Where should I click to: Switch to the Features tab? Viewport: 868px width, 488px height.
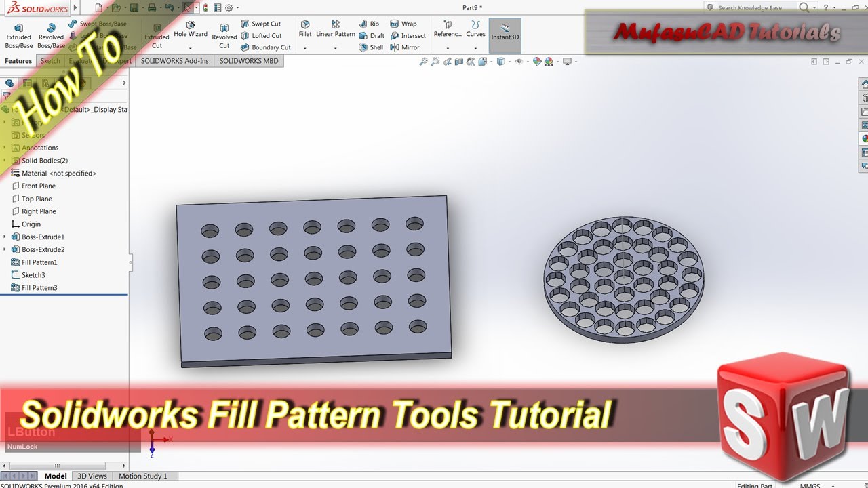(x=18, y=61)
